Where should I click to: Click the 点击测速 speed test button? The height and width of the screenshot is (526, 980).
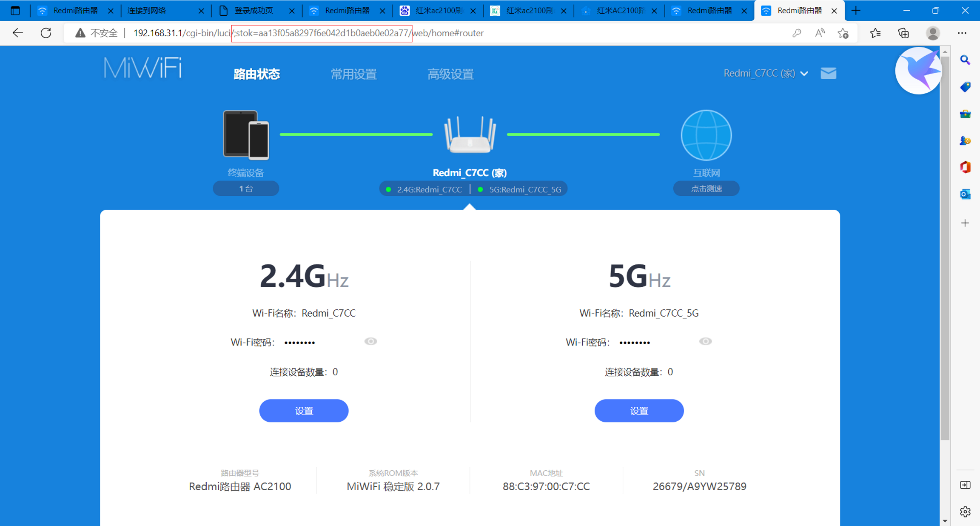706,189
